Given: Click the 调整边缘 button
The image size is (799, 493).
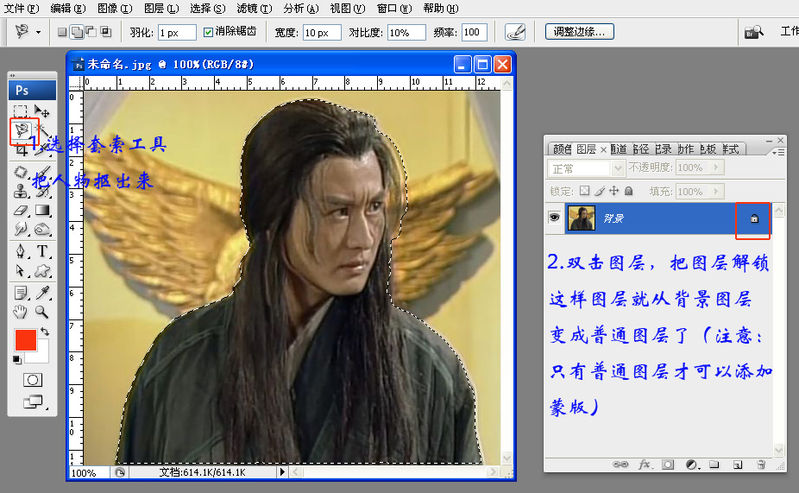Looking at the screenshot, I should [x=580, y=32].
